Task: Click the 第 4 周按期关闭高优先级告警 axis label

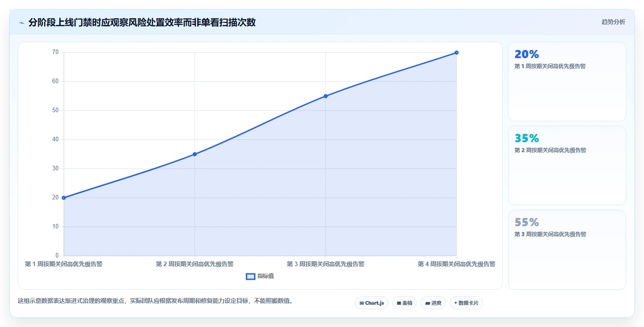Action: point(456,264)
